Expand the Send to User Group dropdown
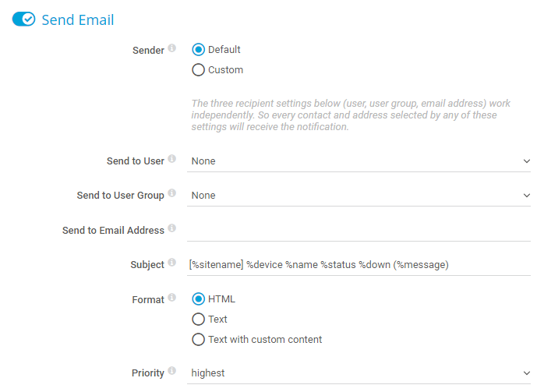 [359, 196]
